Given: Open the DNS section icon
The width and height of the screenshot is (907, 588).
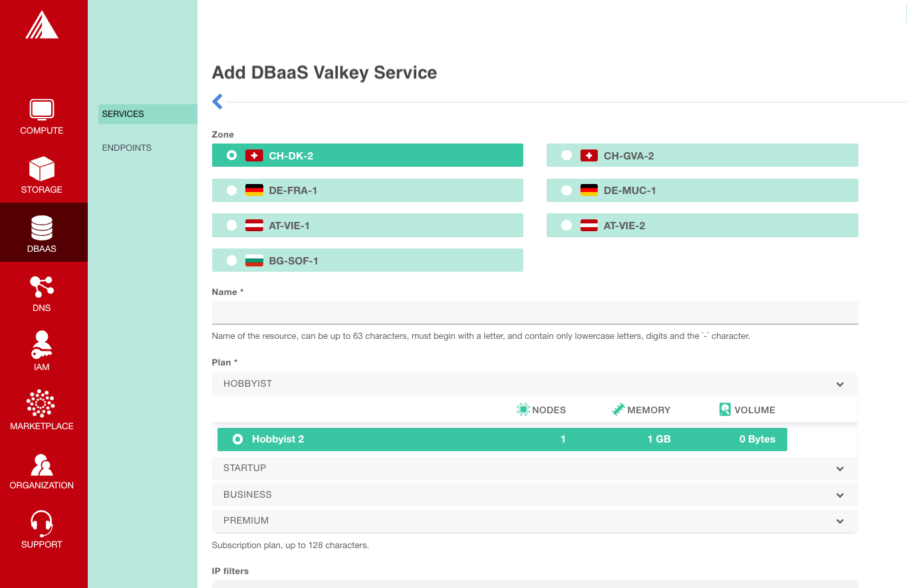Looking at the screenshot, I should (41, 292).
